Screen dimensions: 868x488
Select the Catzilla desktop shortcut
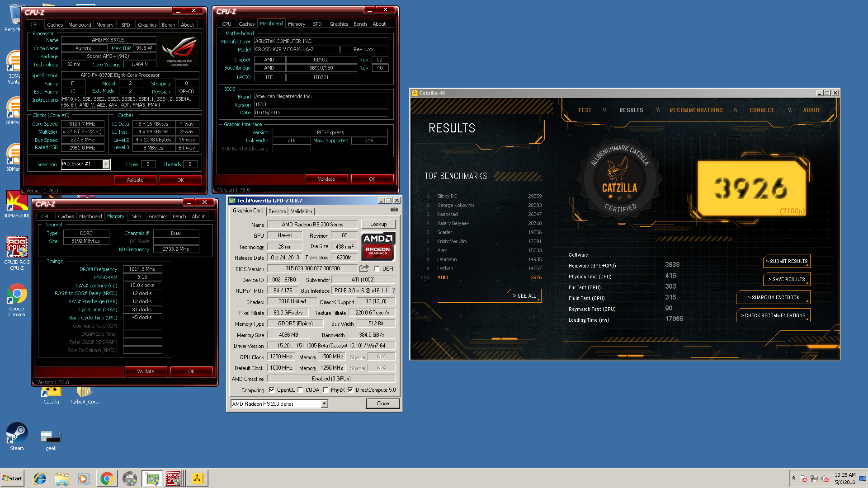(51, 395)
